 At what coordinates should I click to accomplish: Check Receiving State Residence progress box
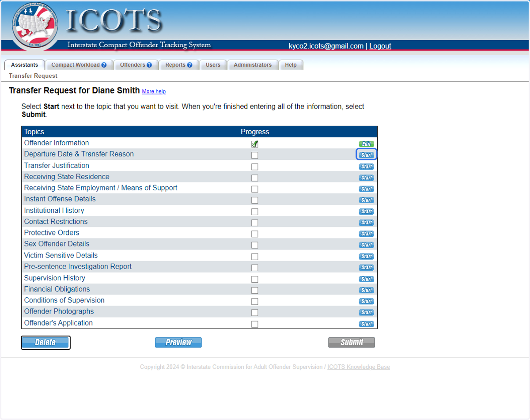tap(254, 178)
